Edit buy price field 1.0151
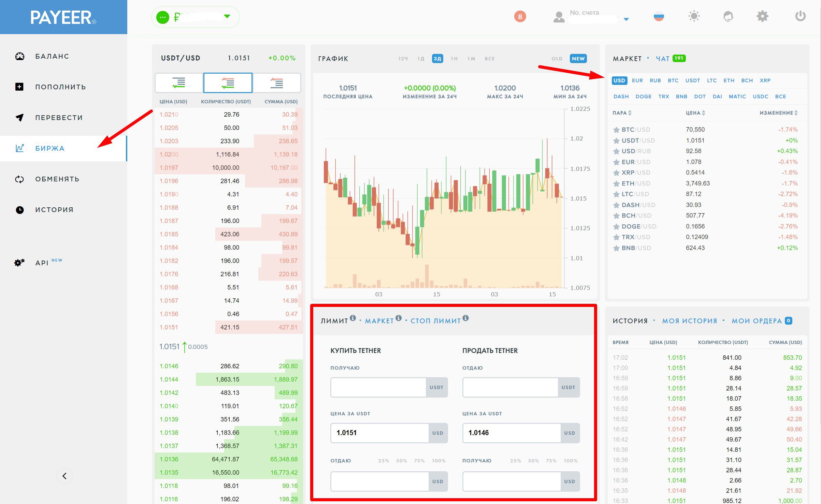This screenshot has width=821, height=504. pyautogui.click(x=380, y=433)
